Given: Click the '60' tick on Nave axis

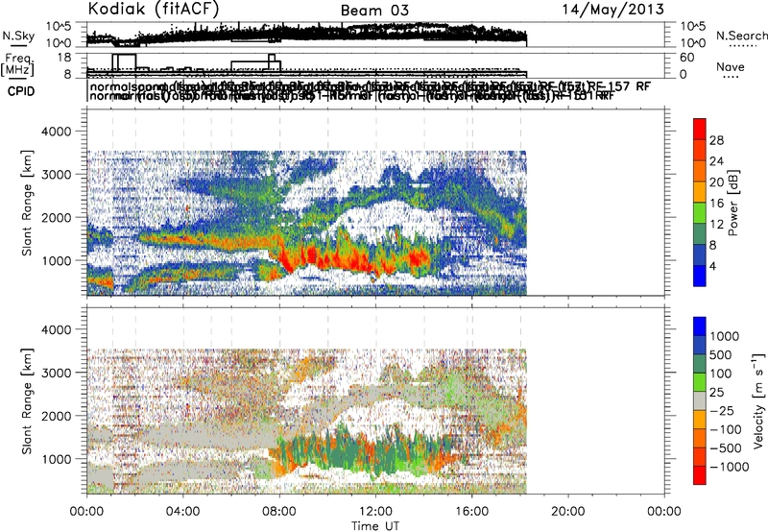Looking at the screenshot, I should click(x=687, y=58).
